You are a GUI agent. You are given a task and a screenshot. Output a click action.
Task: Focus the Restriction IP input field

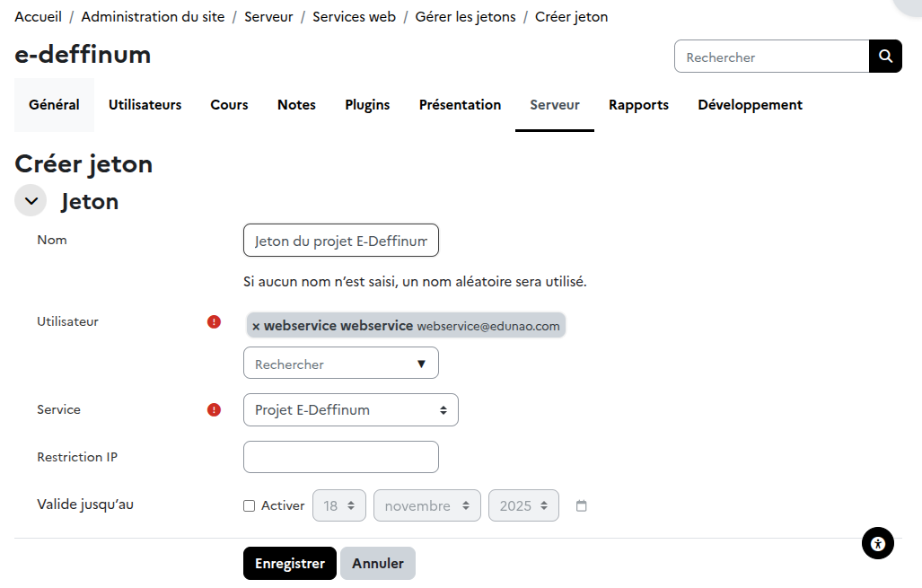pos(341,457)
